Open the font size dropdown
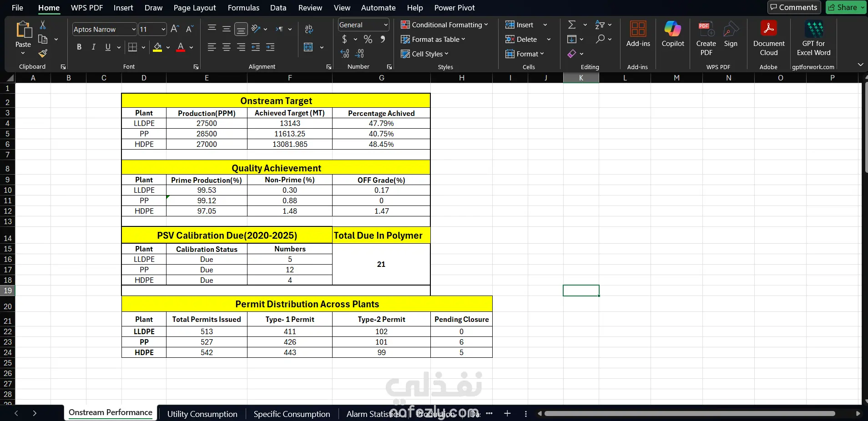Image resolution: width=868 pixels, height=421 pixels. coord(163,30)
